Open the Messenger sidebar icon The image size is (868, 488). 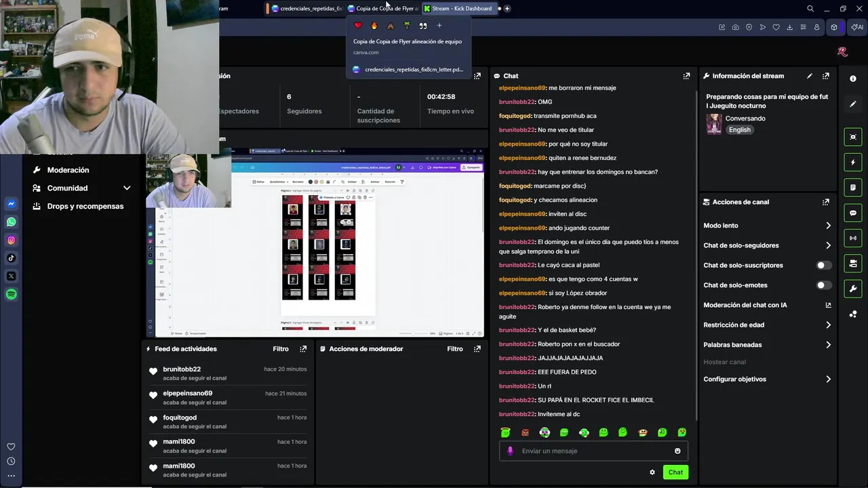click(x=12, y=204)
